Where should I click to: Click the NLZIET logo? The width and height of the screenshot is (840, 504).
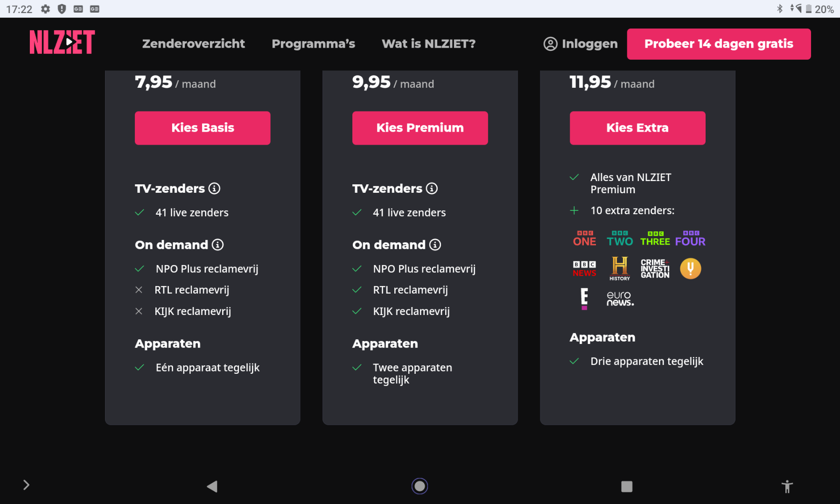coord(62,42)
